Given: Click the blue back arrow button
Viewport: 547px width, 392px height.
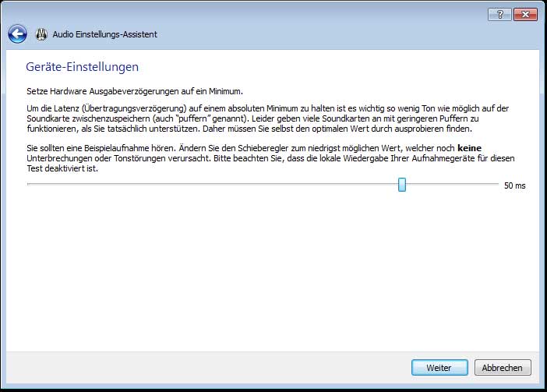Looking at the screenshot, I should (x=18, y=34).
